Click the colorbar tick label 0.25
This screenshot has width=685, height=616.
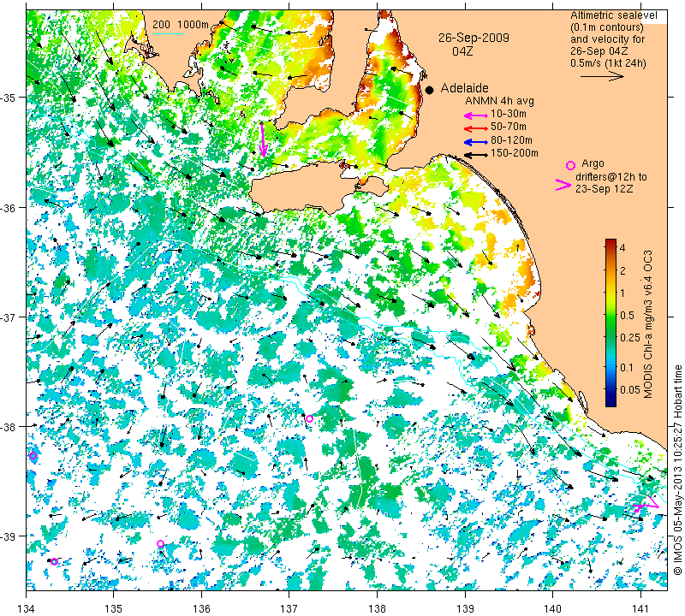(x=630, y=337)
